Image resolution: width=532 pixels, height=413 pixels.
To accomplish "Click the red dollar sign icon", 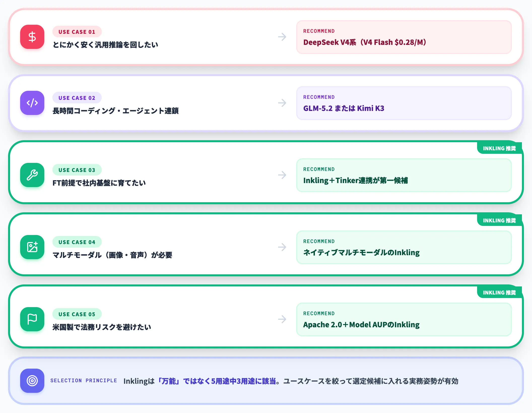I will pyautogui.click(x=32, y=37).
